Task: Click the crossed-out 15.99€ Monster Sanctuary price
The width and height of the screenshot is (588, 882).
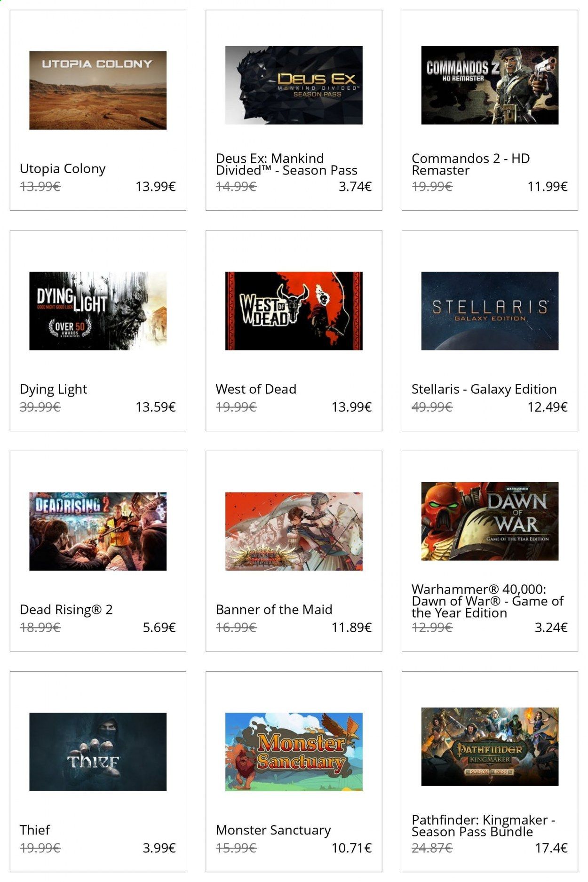Action: pyautogui.click(x=236, y=848)
